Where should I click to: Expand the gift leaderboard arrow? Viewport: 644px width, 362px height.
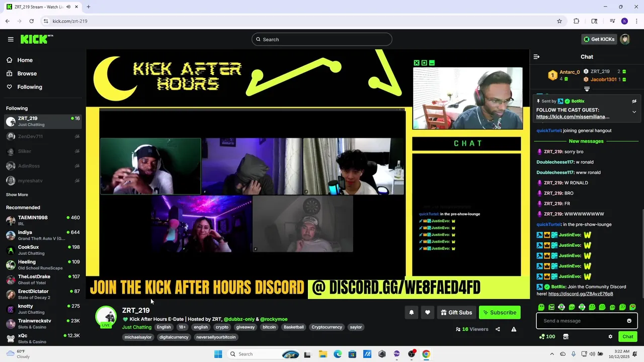coord(587,89)
